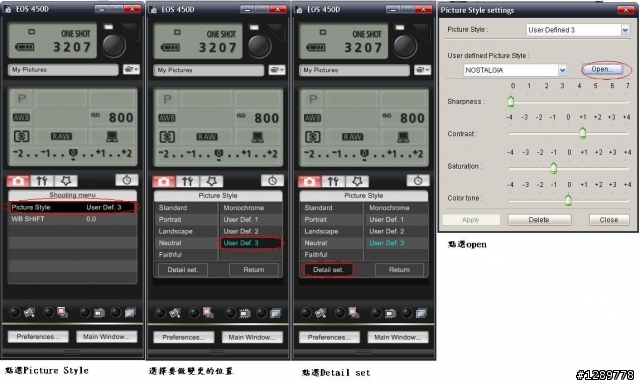Choose Landscape in second EOS 450D window
The height and width of the screenshot is (383, 640).
186,231
